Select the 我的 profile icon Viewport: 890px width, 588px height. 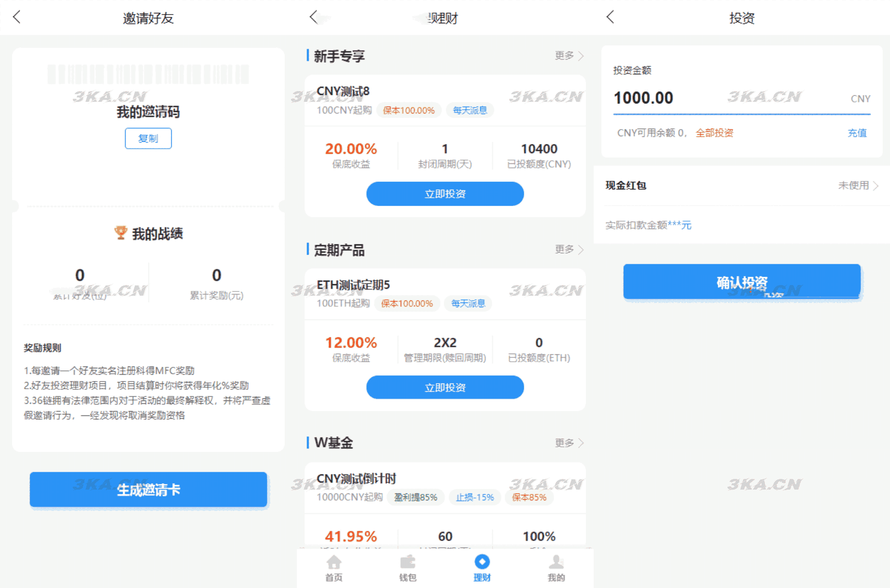[x=556, y=562]
